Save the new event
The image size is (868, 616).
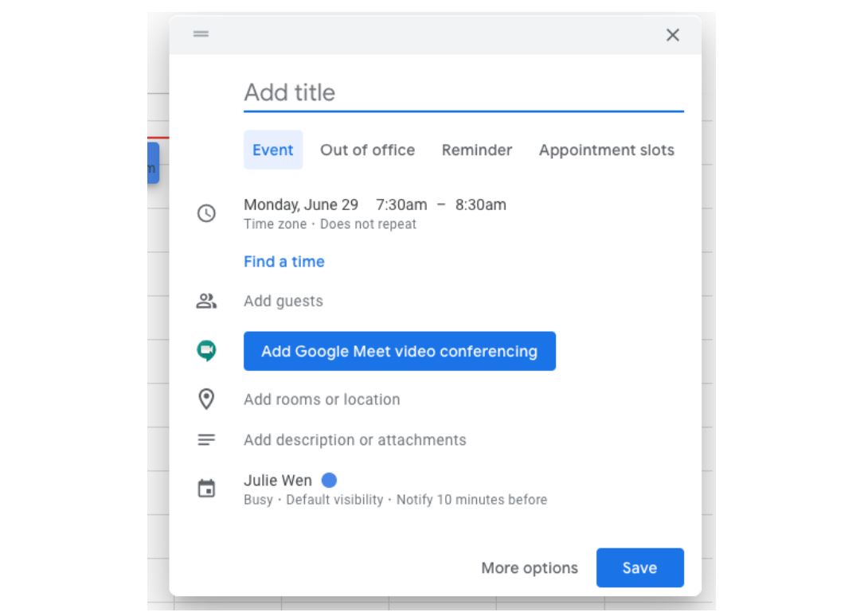pos(639,567)
